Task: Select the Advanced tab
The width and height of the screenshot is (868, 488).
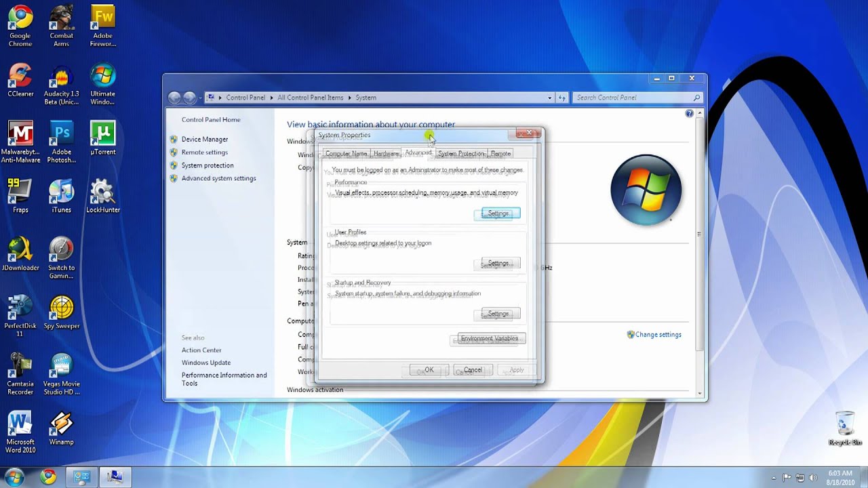Action: coord(418,152)
